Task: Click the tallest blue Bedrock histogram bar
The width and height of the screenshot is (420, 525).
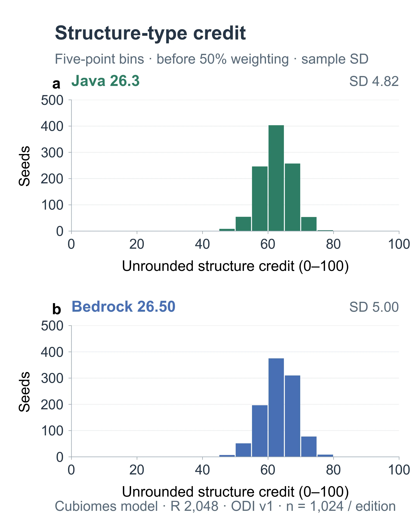Action: click(276, 407)
